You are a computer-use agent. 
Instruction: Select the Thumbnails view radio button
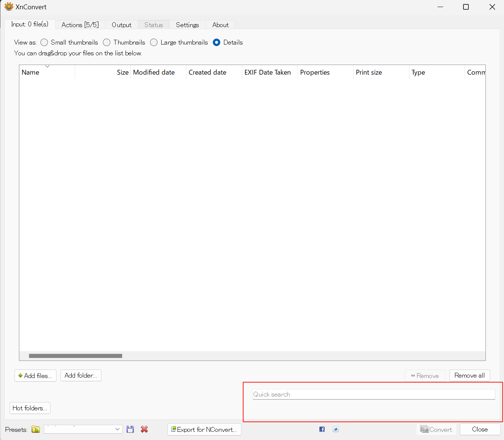click(107, 42)
